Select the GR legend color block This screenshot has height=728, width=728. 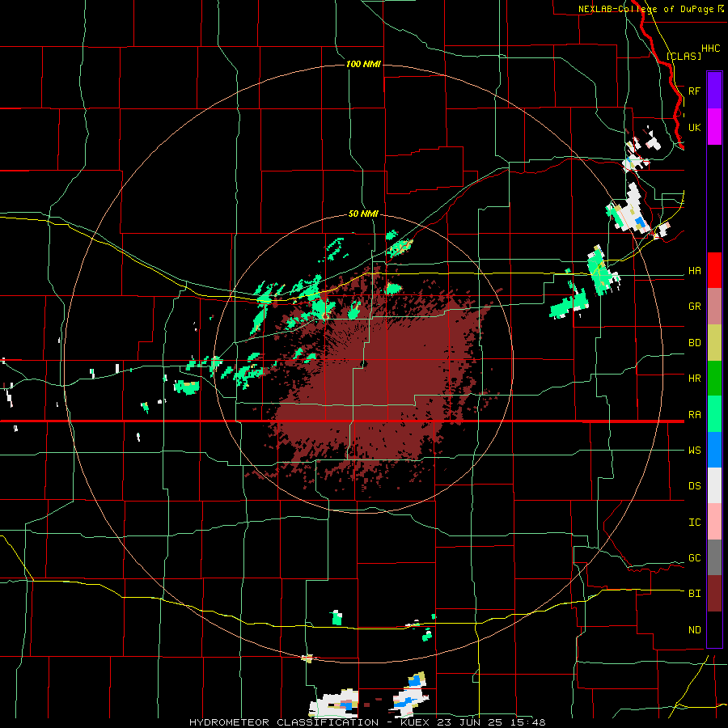pos(714,307)
